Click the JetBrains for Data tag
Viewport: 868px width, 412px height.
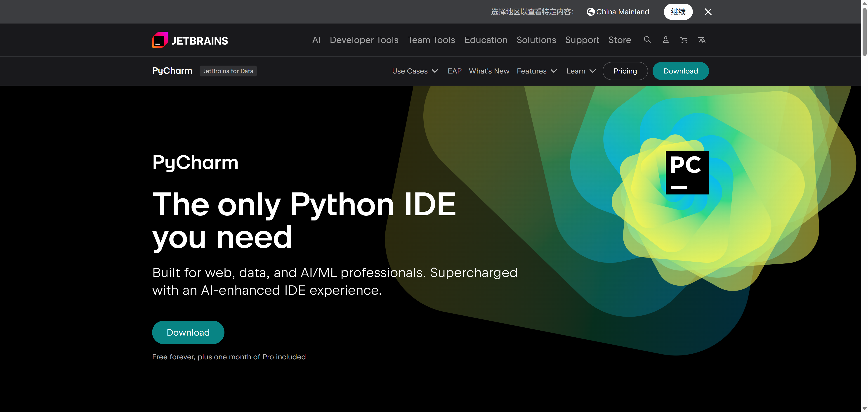coord(228,71)
